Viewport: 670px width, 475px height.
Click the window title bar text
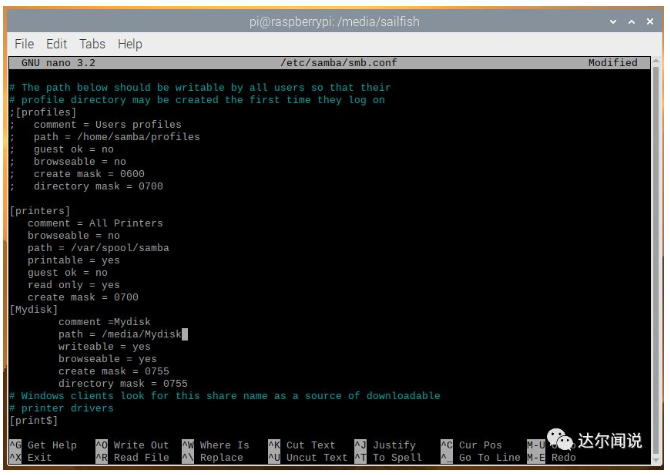point(335,21)
